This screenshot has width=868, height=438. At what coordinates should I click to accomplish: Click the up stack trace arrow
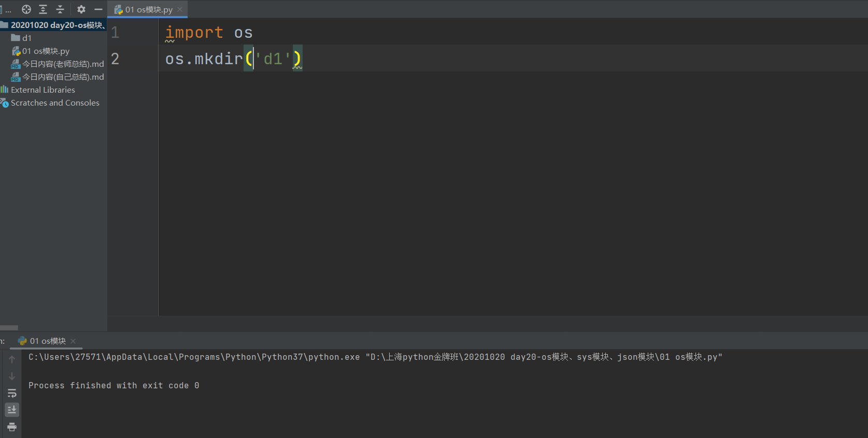click(x=12, y=359)
